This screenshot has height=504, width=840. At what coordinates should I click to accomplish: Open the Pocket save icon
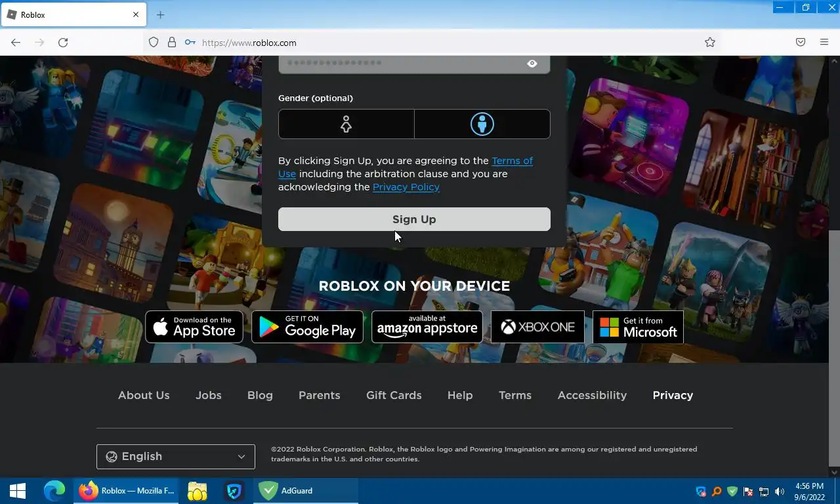click(x=801, y=43)
